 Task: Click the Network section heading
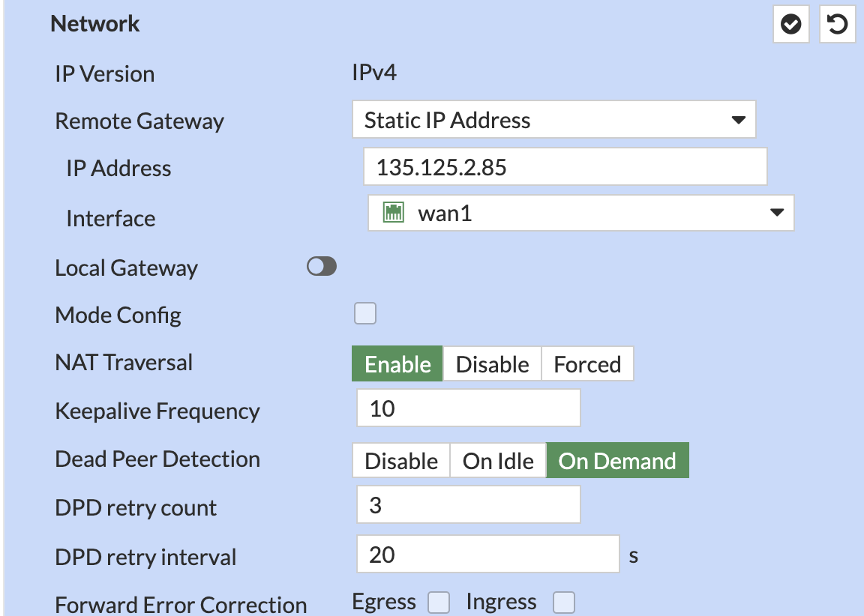(95, 24)
